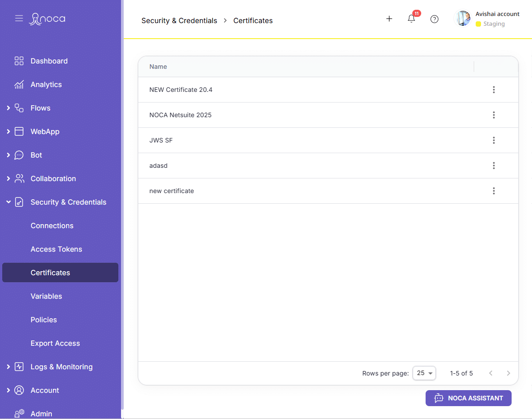The width and height of the screenshot is (532, 419).
Task: Click the plus add icon
Action: (389, 19)
